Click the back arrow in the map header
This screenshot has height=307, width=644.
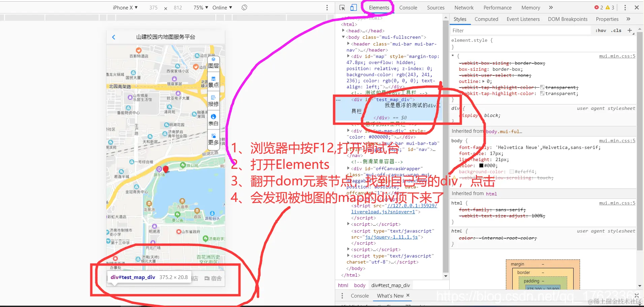114,37
